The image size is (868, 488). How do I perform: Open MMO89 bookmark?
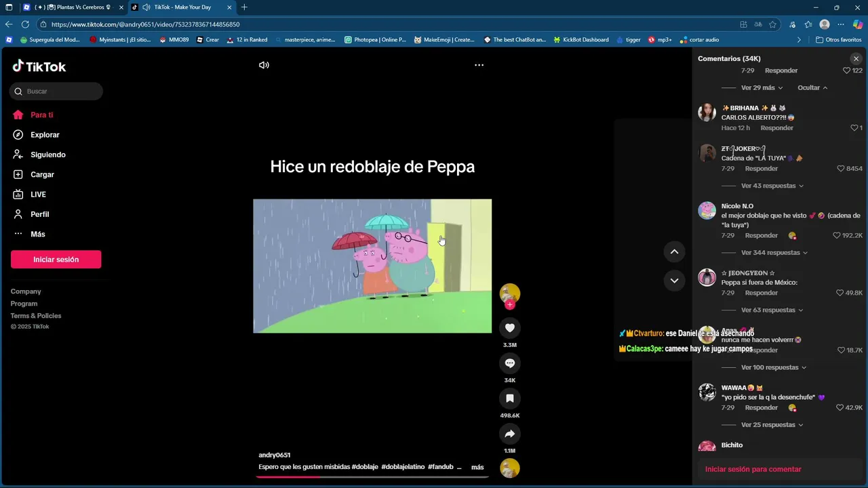pyautogui.click(x=174, y=40)
